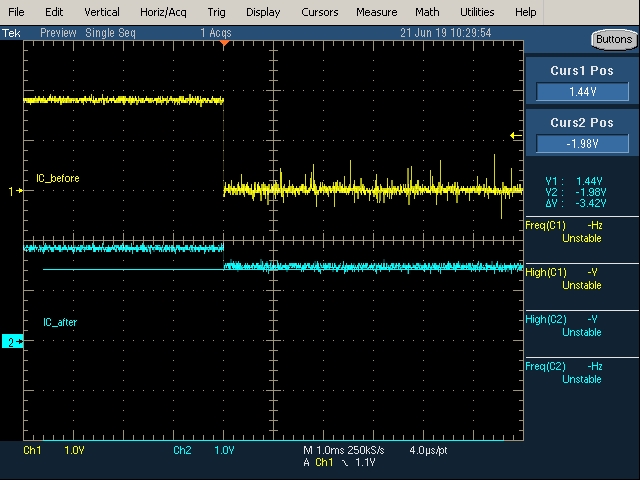Click the Preview status text
This screenshot has width=640, height=480.
coord(58,33)
